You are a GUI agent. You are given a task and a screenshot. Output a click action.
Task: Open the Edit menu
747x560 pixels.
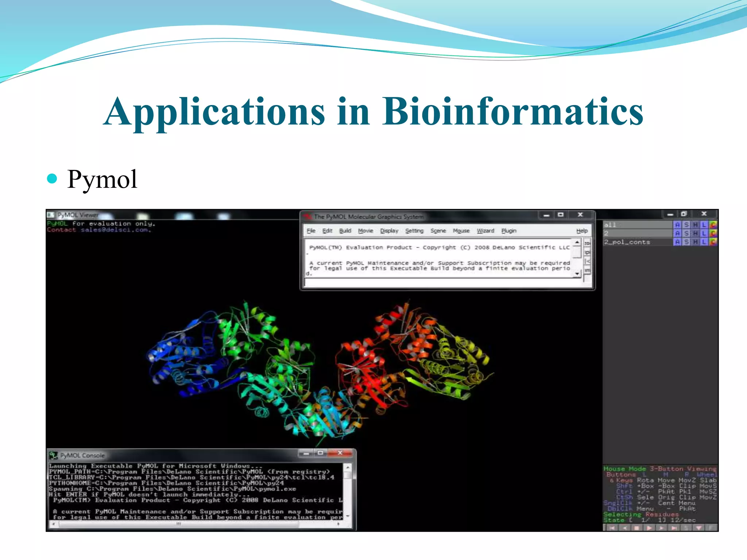click(x=327, y=231)
